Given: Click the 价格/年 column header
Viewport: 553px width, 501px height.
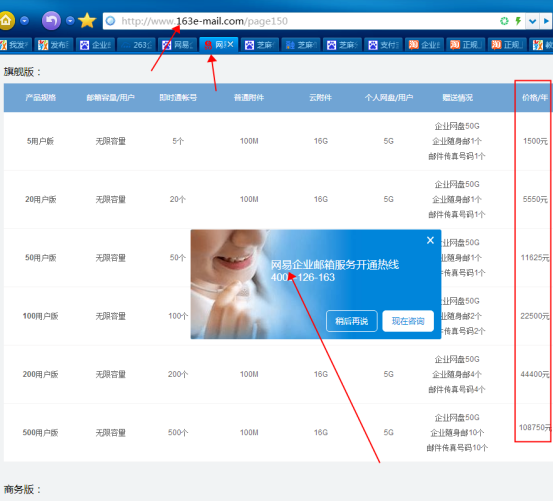Looking at the screenshot, I should [535, 98].
